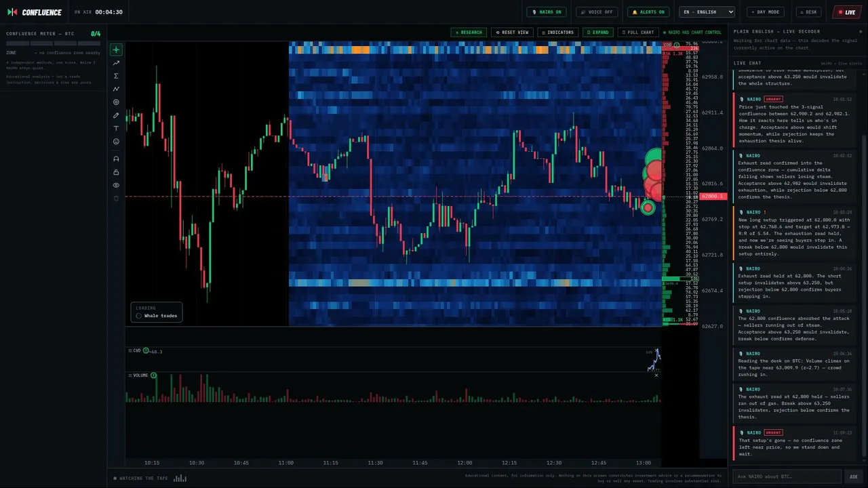Switch to Full Chart view
This screenshot has height=488, width=868.
(x=638, y=33)
